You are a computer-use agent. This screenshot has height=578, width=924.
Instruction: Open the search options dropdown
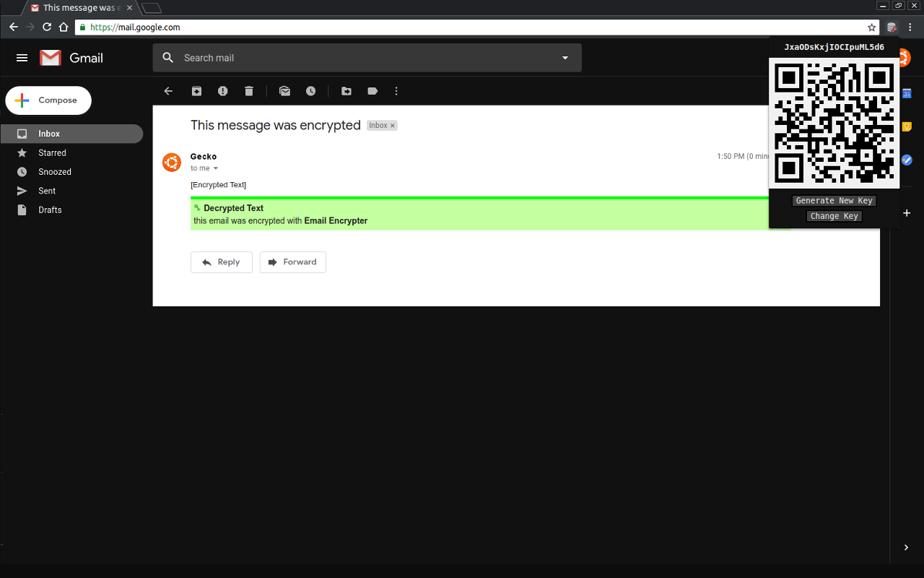pos(565,58)
